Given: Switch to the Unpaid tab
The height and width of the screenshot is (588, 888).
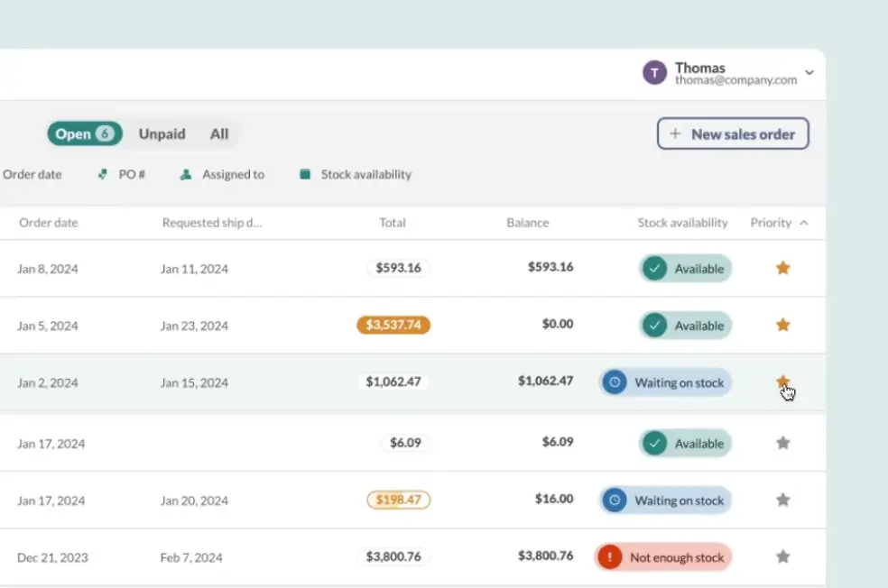Looking at the screenshot, I should (162, 133).
